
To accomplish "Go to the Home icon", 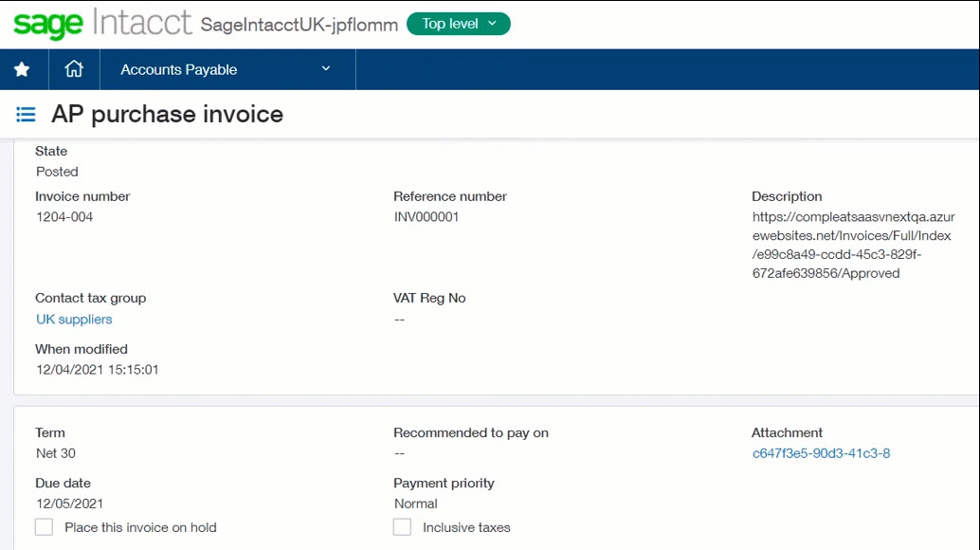I will [74, 68].
